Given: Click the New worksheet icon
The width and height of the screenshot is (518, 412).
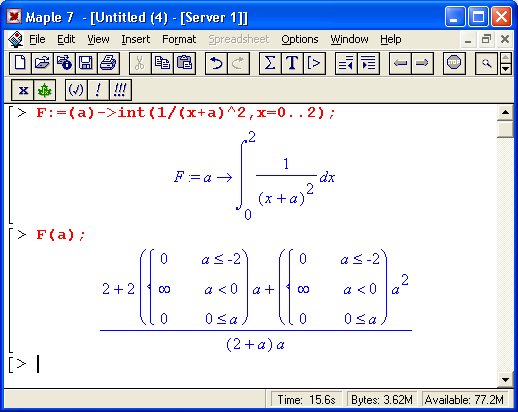Looking at the screenshot, I should pos(20,63).
